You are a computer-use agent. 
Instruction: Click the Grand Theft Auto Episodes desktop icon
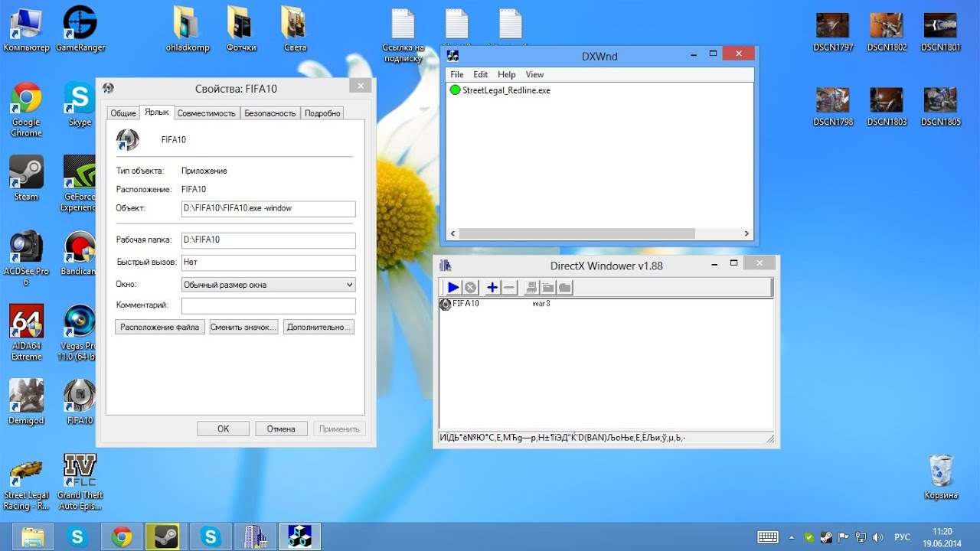(x=80, y=481)
